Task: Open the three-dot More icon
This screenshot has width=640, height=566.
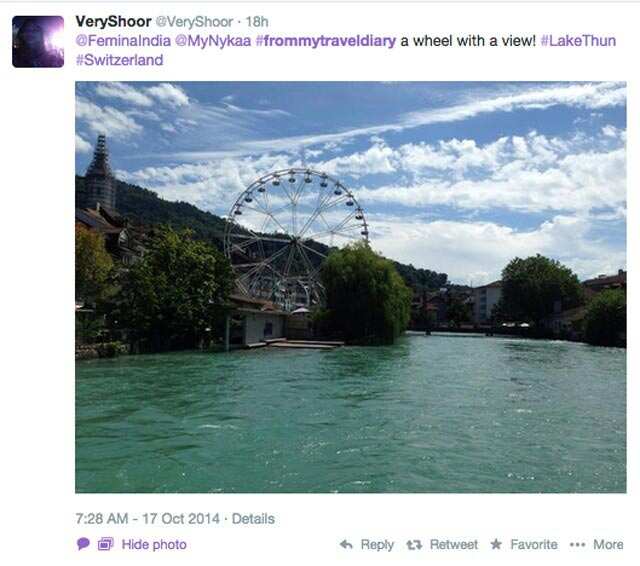Action: tap(578, 544)
